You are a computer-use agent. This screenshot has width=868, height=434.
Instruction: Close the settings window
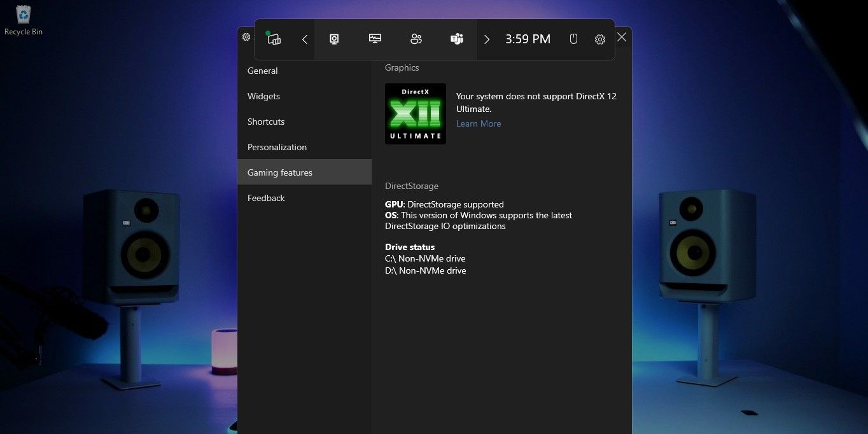[622, 37]
